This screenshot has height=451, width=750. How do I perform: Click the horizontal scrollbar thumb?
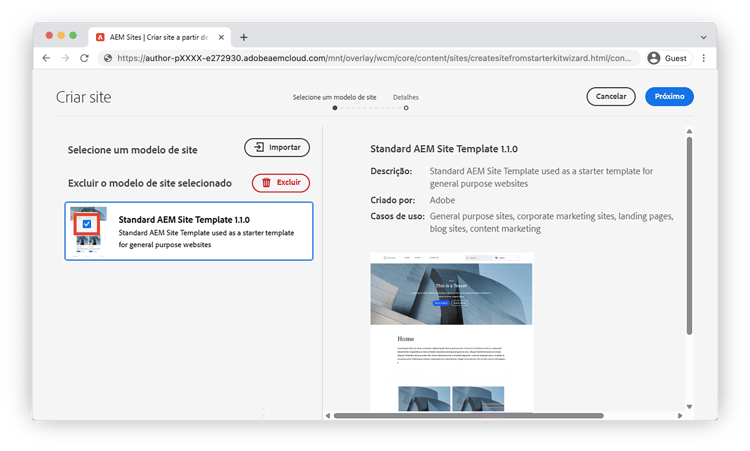469,416
